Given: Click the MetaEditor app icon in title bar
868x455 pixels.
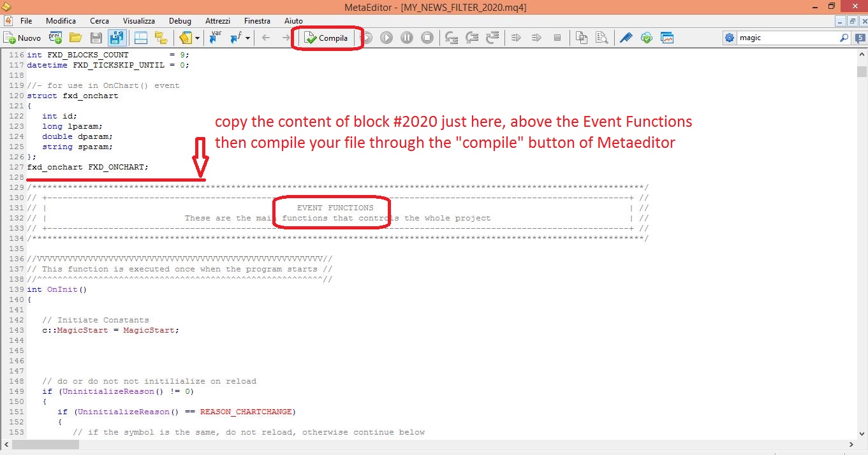Looking at the screenshot, I should pos(8,7).
